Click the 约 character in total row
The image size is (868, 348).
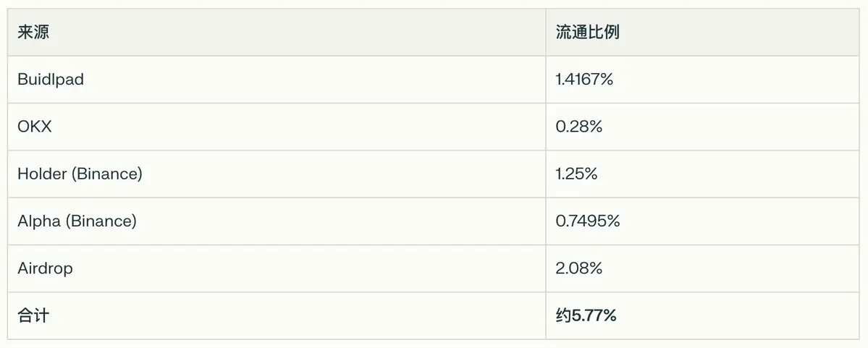pyautogui.click(x=563, y=316)
